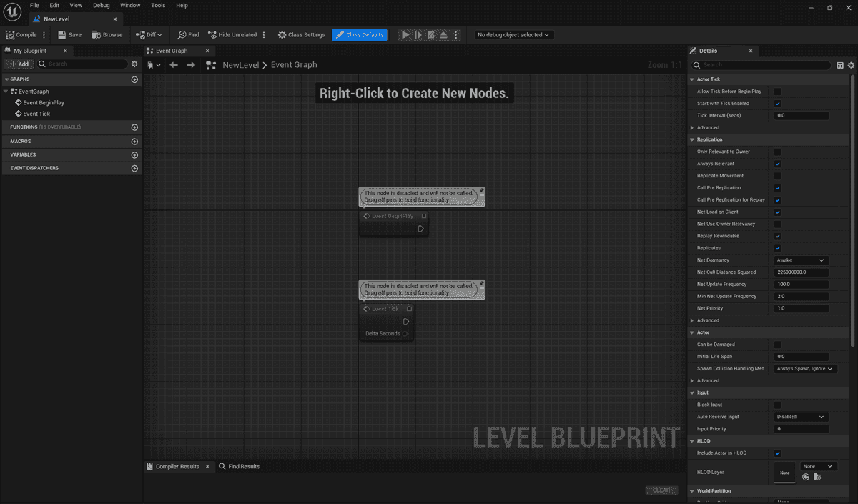
Task: Collapse the Actor Tick section
Action: point(692,79)
